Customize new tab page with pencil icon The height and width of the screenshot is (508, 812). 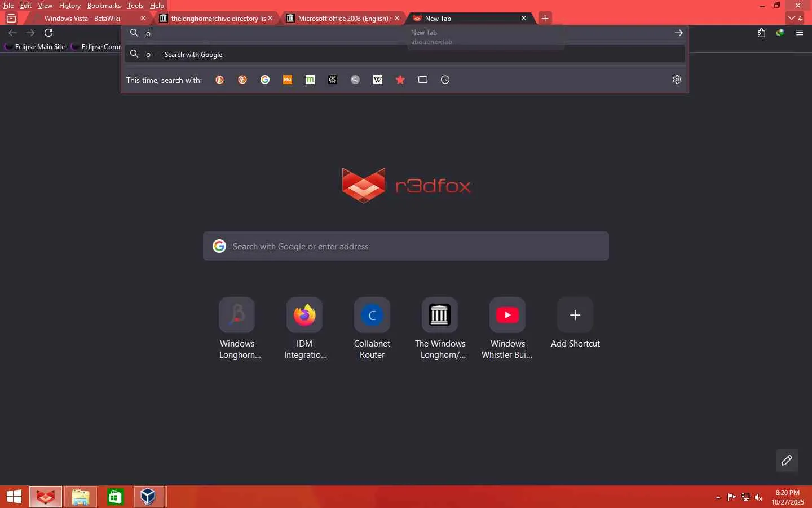point(787,461)
